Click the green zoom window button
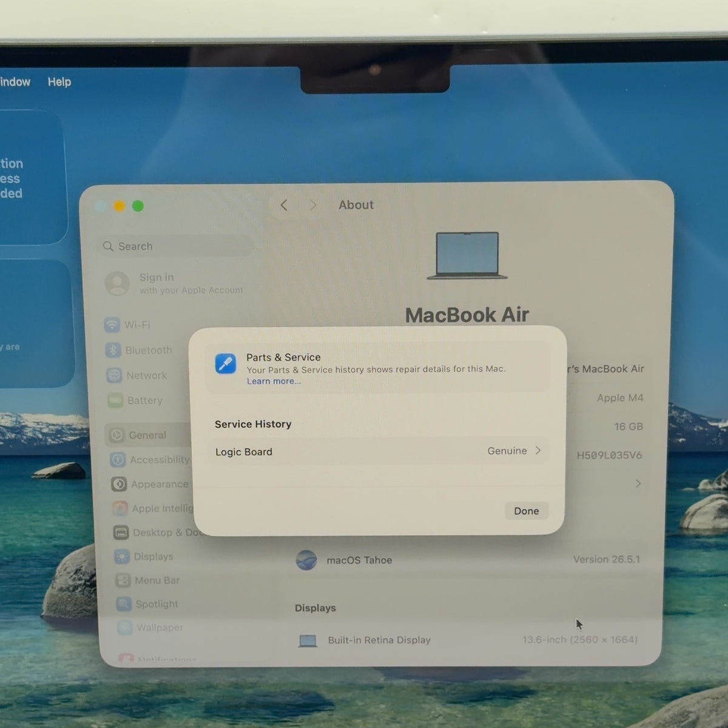This screenshot has height=728, width=728. click(x=138, y=206)
